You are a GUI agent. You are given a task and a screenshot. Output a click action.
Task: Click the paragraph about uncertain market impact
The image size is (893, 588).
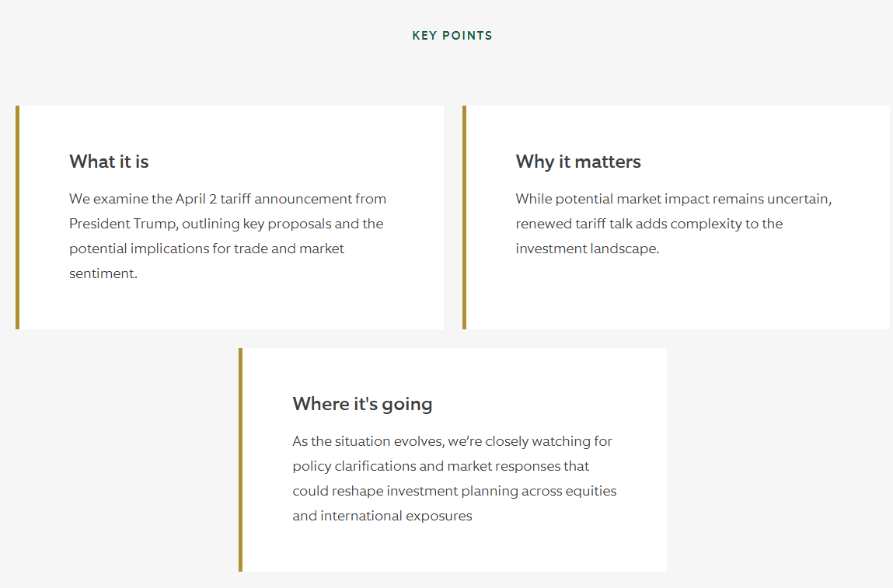674,224
